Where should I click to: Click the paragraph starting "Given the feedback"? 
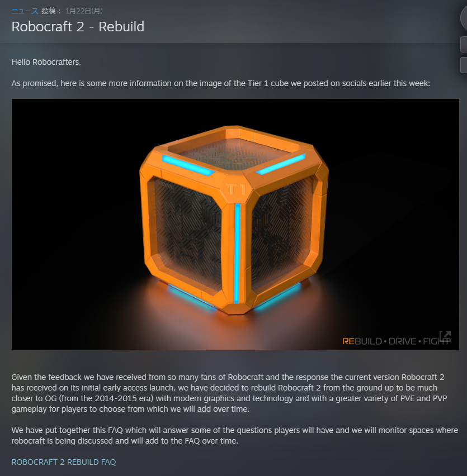tap(229, 393)
